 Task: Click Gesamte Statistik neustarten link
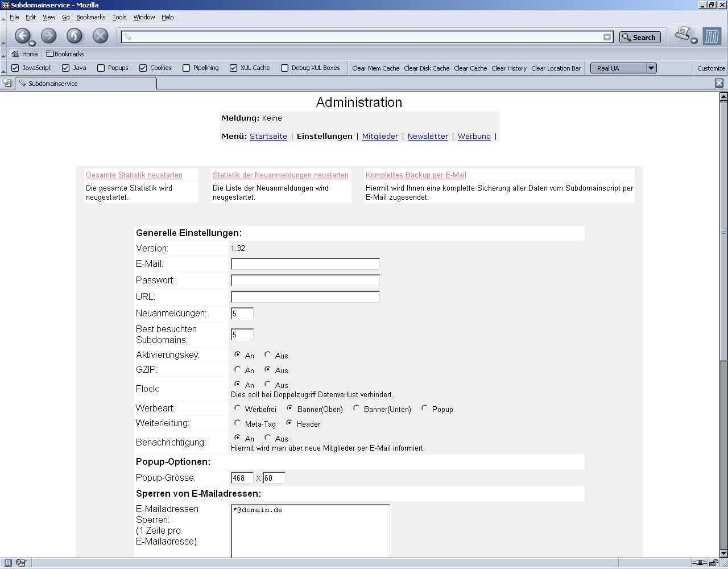pos(134,175)
